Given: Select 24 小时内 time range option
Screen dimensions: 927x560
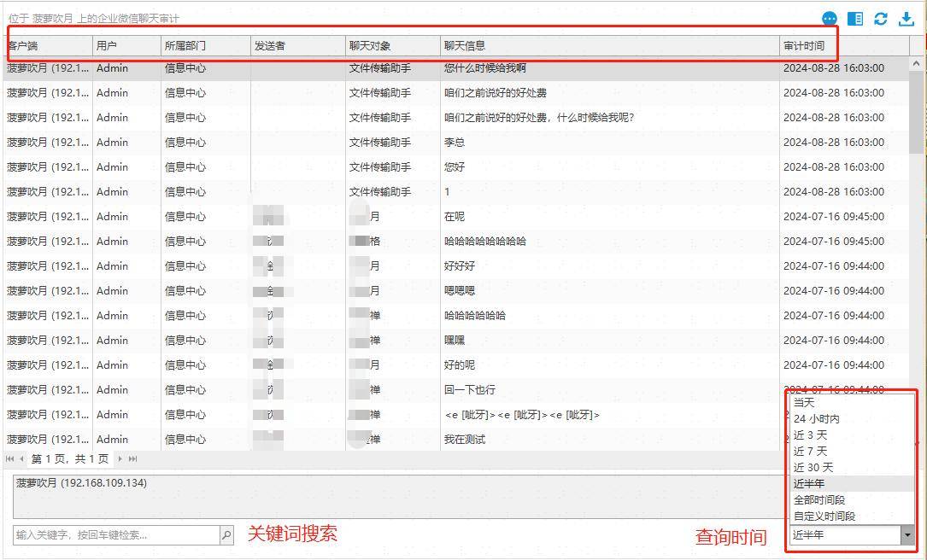Looking at the screenshot, I should [816, 418].
